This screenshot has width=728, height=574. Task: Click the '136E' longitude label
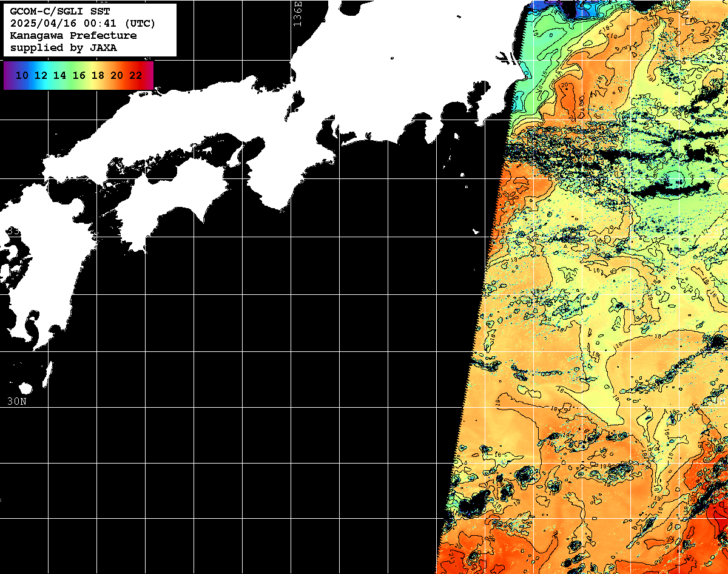(297, 13)
